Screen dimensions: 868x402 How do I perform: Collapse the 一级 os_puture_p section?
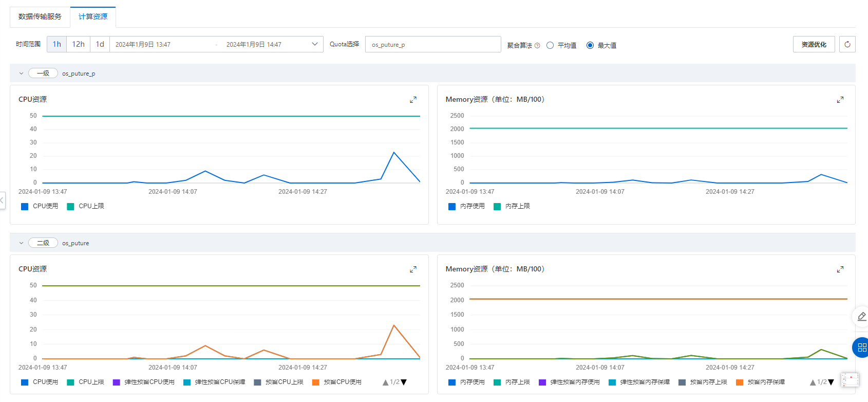click(x=21, y=74)
